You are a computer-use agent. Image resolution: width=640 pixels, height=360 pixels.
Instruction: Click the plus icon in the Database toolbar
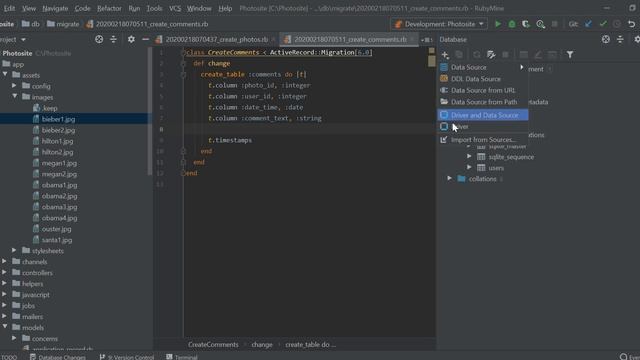point(445,55)
